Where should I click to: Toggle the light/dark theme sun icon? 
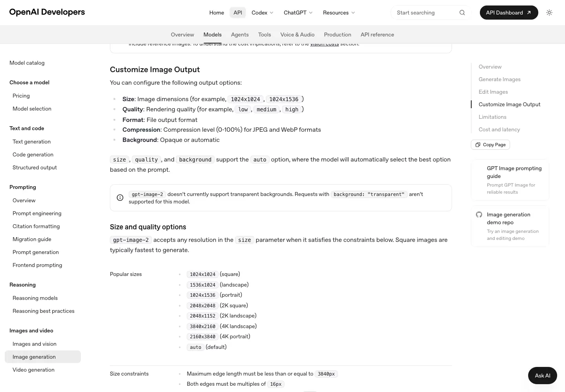549,13
